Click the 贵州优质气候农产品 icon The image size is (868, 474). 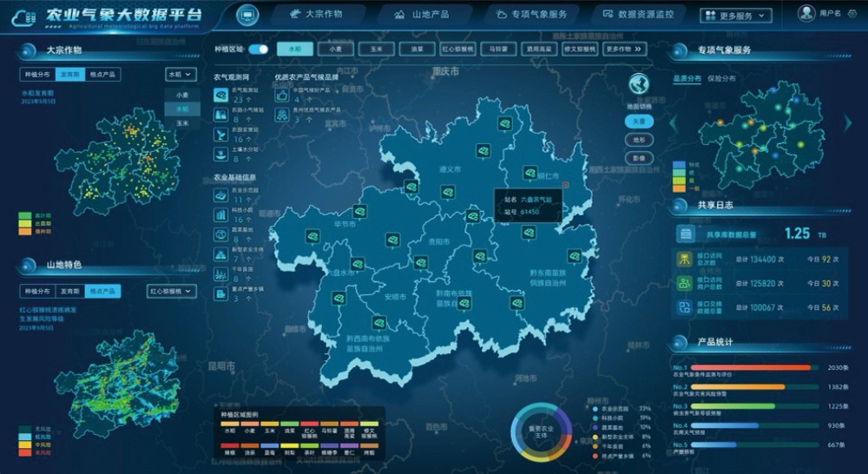tap(282, 115)
